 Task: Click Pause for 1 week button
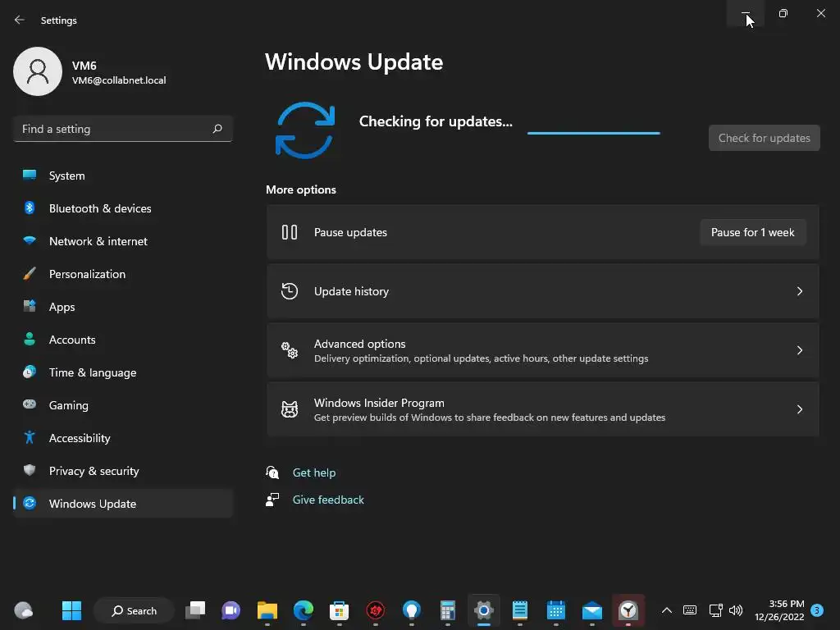point(753,232)
